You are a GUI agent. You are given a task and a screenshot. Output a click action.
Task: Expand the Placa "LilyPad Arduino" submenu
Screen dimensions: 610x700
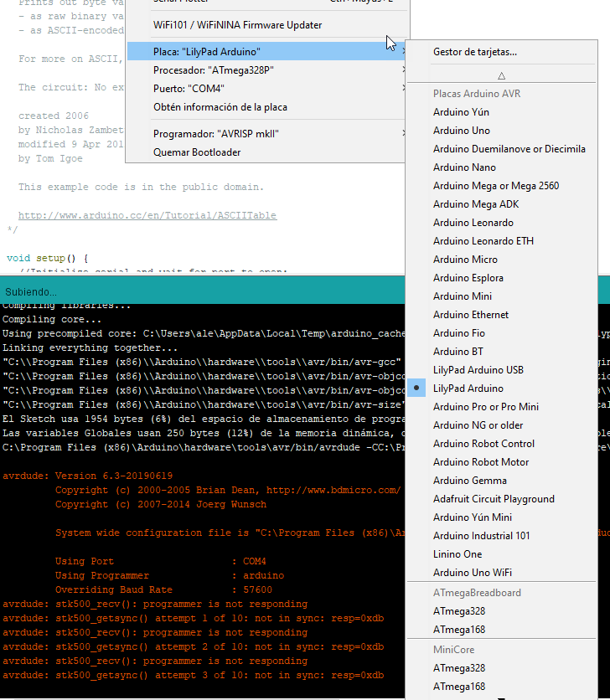click(266, 52)
